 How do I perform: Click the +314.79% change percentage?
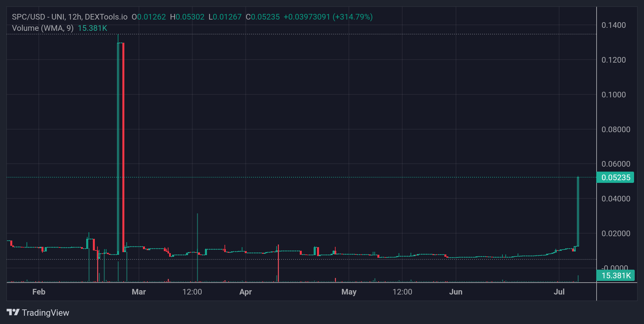(x=353, y=17)
